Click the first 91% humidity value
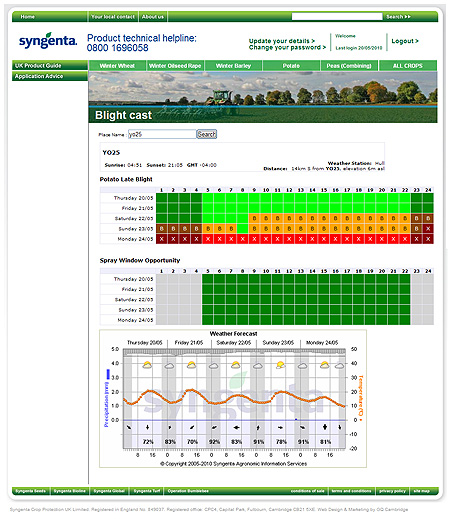This screenshot has height=519, width=450. (259, 442)
